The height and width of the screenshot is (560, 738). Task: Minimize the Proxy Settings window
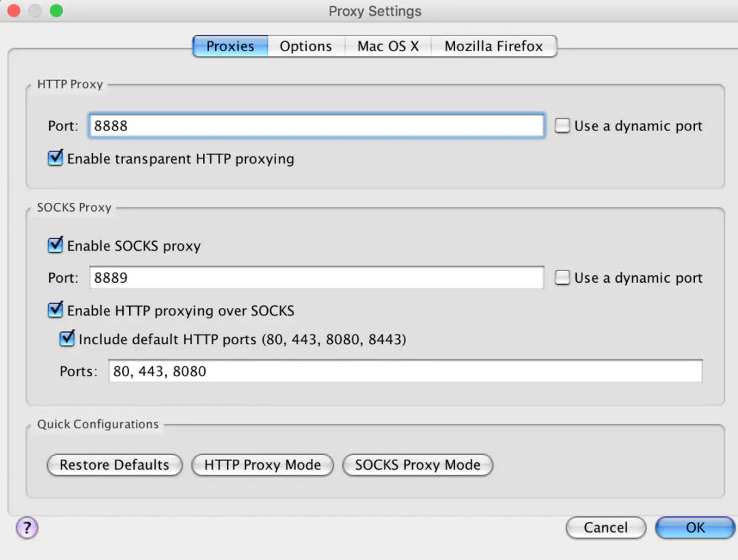(34, 11)
